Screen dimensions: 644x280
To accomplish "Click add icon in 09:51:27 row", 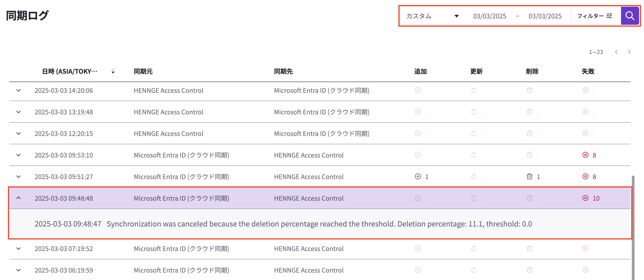I will click(x=418, y=176).
